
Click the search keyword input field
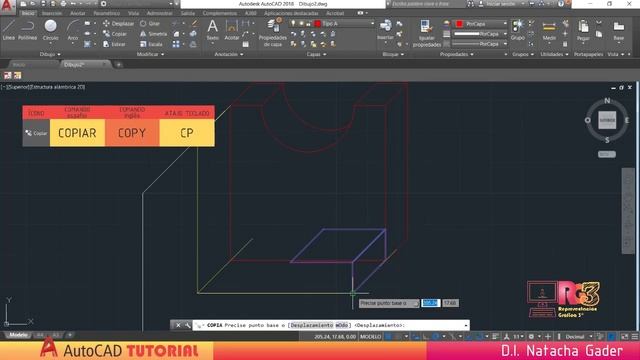point(427,4)
